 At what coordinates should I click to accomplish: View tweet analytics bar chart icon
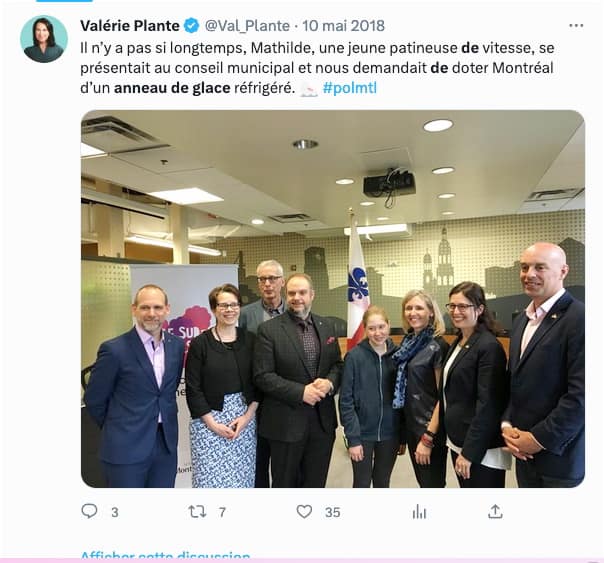pos(419,512)
